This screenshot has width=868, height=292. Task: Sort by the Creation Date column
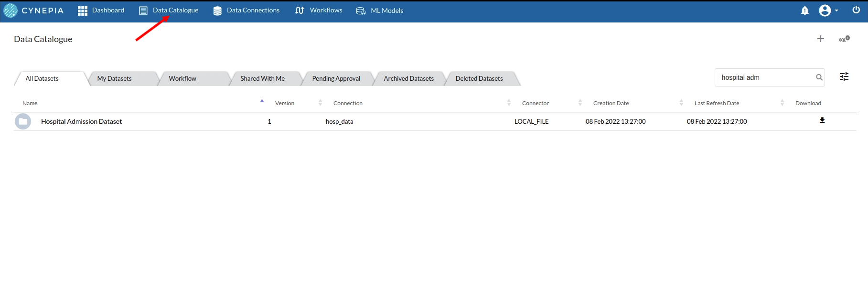681,103
